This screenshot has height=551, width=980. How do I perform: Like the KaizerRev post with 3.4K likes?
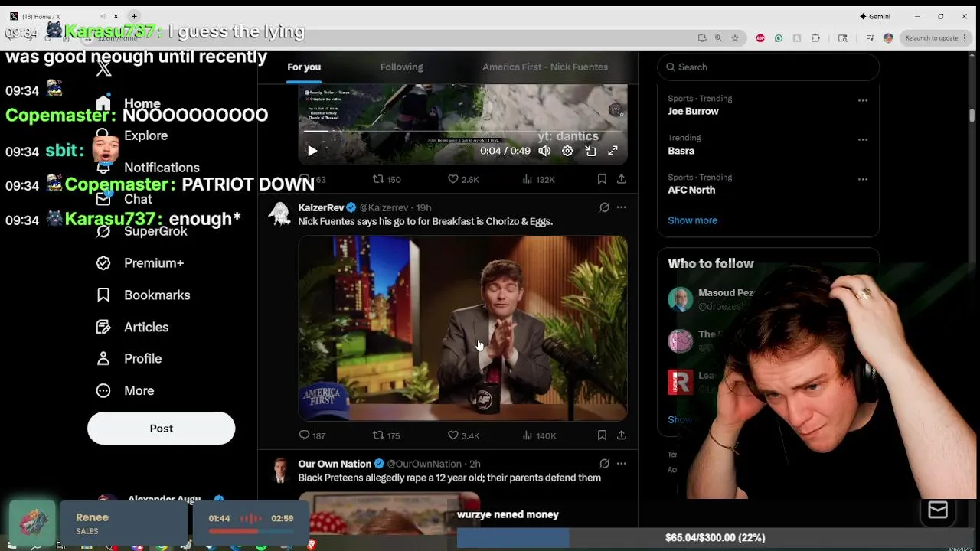463,435
